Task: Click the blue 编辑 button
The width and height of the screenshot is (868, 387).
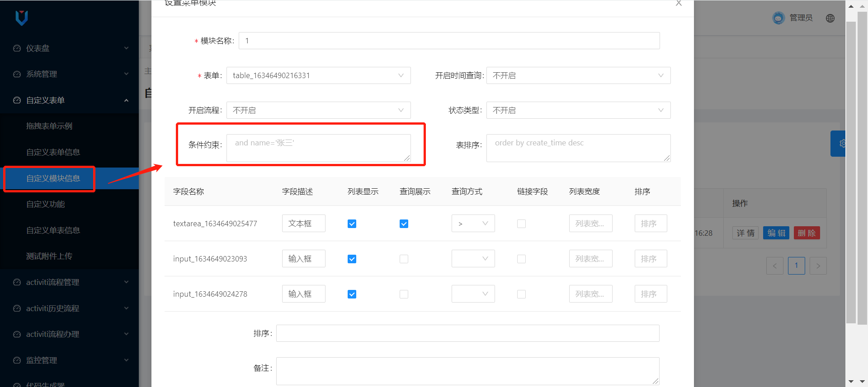Action: (x=776, y=233)
